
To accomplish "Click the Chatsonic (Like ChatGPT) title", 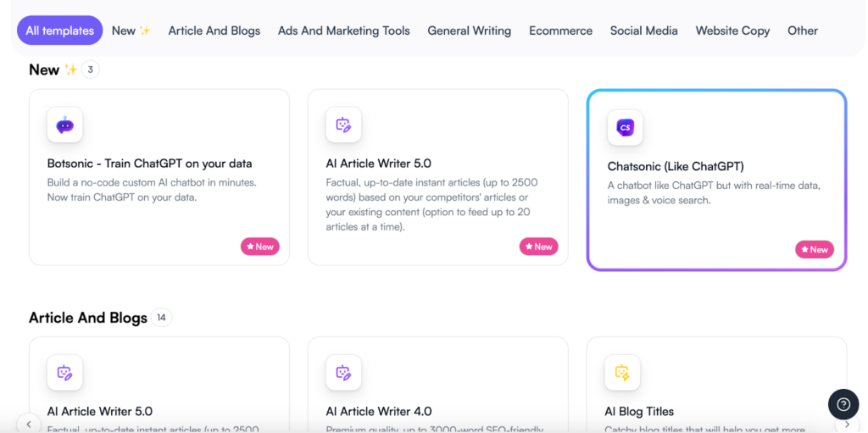I will point(676,166).
